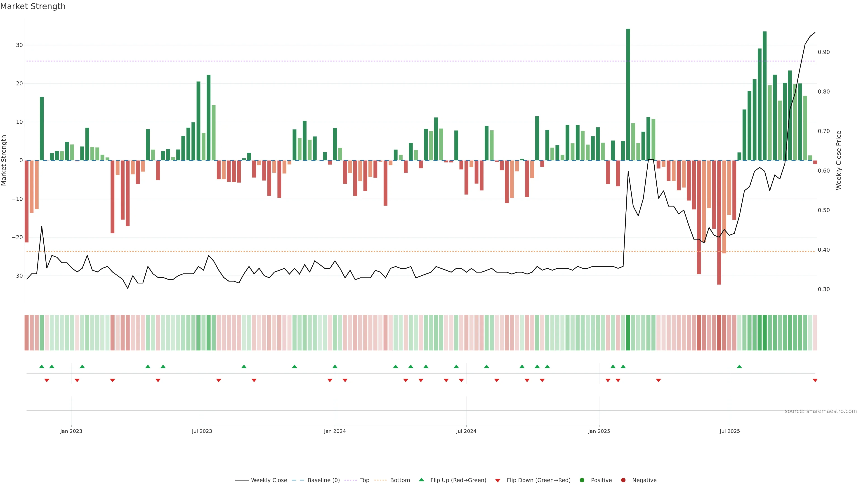
Task: Click the Flip Down red triangle legend icon
Action: pyautogui.click(x=497, y=480)
